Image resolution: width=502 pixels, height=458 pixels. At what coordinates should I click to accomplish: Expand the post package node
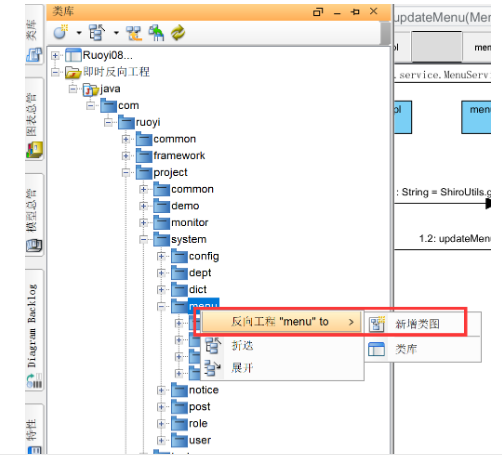(x=161, y=407)
